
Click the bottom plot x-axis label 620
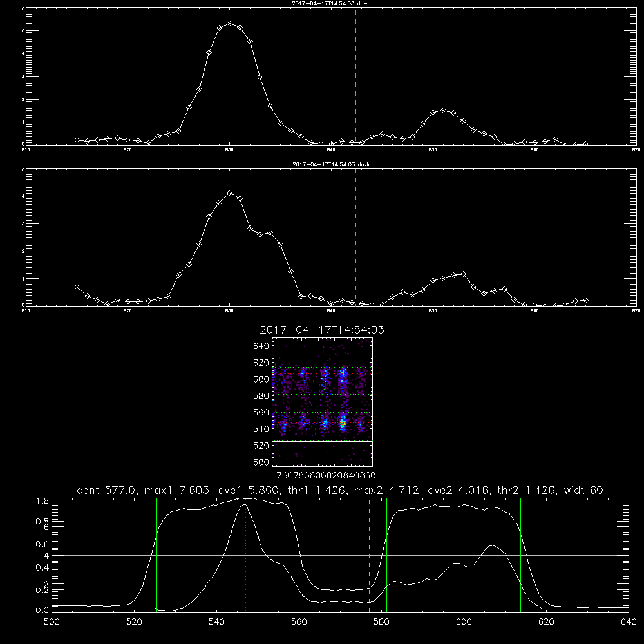tap(546, 622)
